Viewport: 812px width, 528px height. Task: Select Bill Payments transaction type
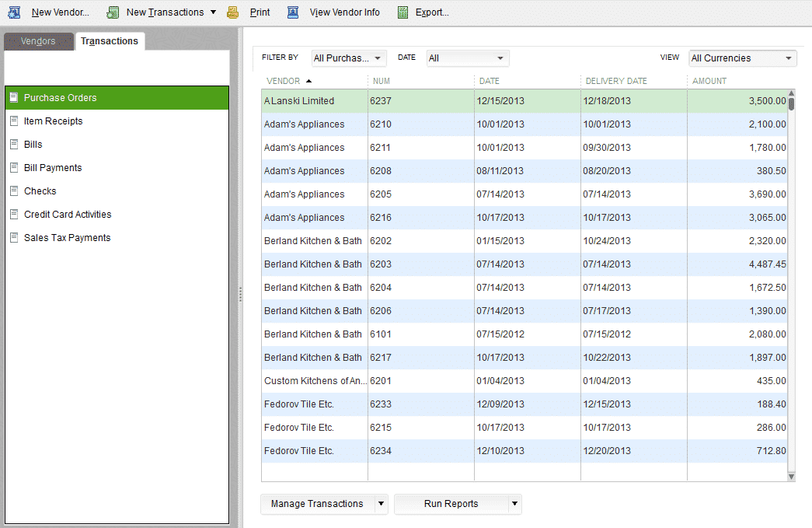click(117, 167)
